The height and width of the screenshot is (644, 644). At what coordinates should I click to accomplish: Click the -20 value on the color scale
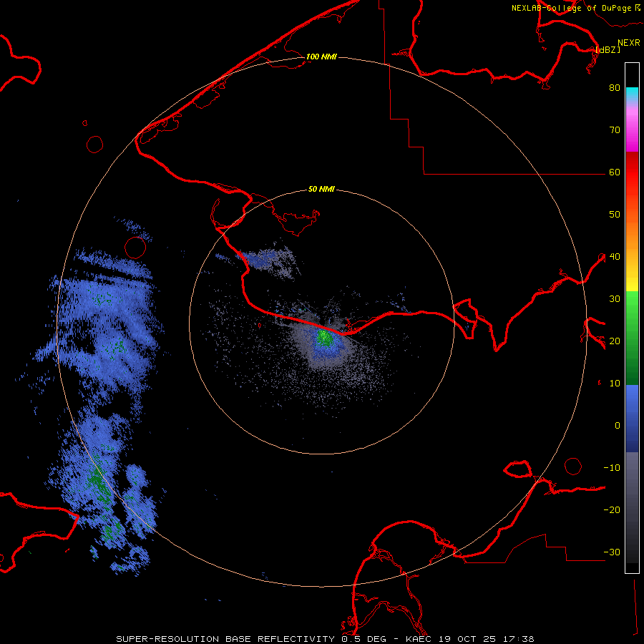point(612,510)
